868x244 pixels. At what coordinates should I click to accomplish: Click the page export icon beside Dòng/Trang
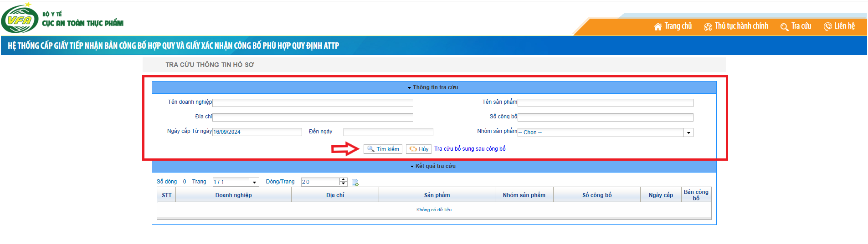pyautogui.click(x=355, y=183)
